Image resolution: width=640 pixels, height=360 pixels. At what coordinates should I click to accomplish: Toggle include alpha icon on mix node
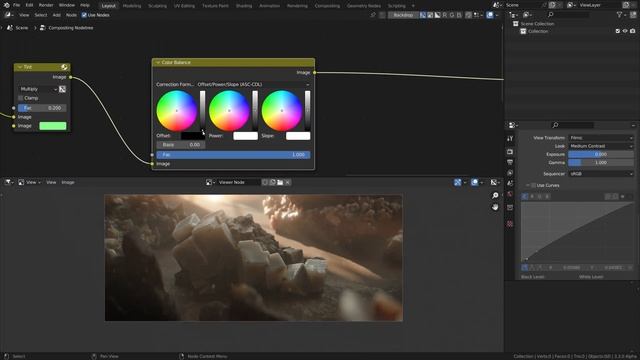click(62, 89)
